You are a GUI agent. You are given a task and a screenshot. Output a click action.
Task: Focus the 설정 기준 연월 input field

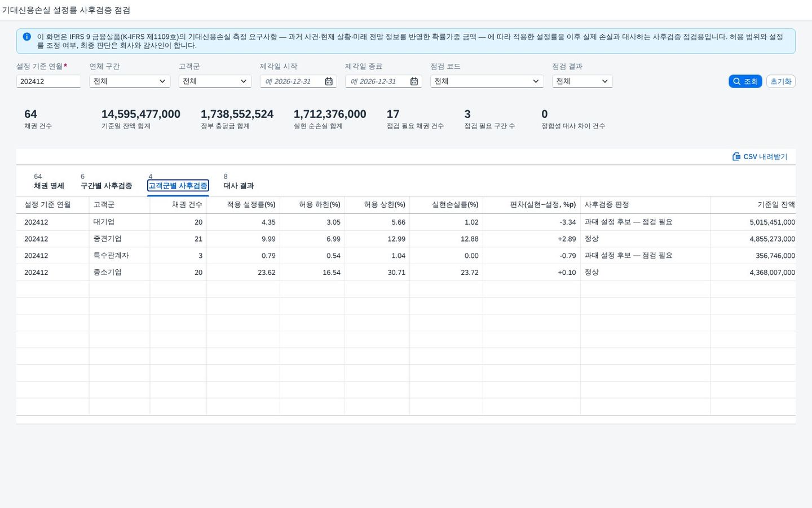(x=48, y=81)
